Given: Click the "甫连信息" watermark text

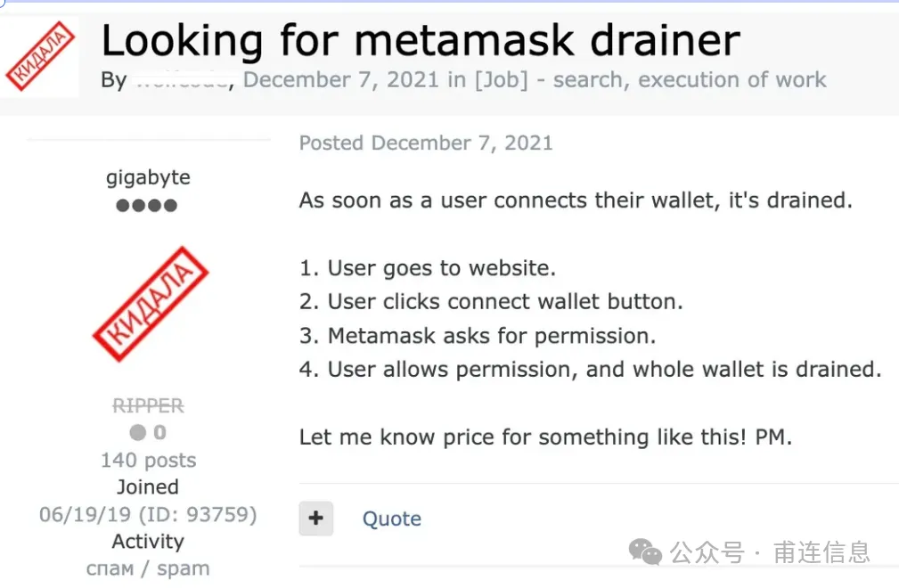Looking at the screenshot, I should [x=821, y=552].
